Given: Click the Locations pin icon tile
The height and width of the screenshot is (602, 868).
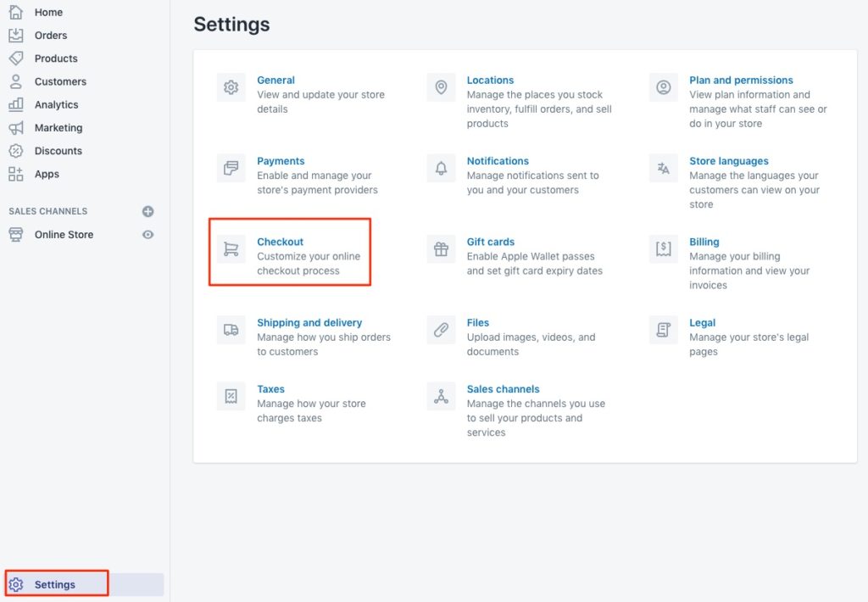Looking at the screenshot, I should 441,87.
